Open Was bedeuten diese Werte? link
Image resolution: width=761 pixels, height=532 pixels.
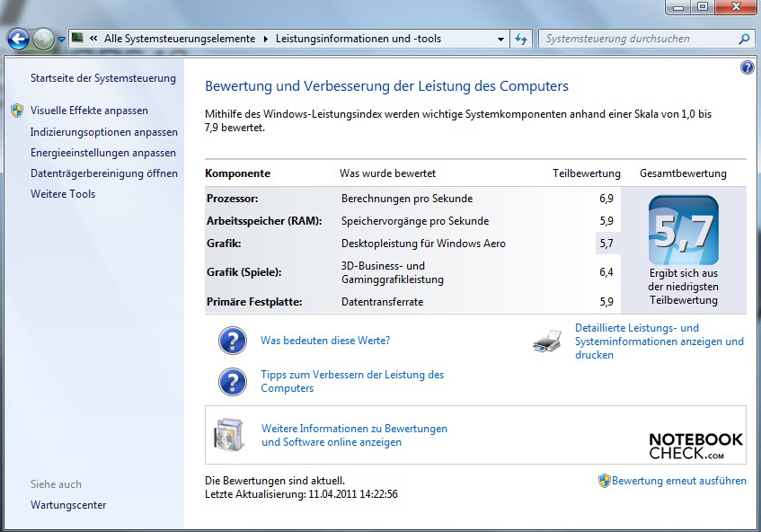pyautogui.click(x=325, y=341)
